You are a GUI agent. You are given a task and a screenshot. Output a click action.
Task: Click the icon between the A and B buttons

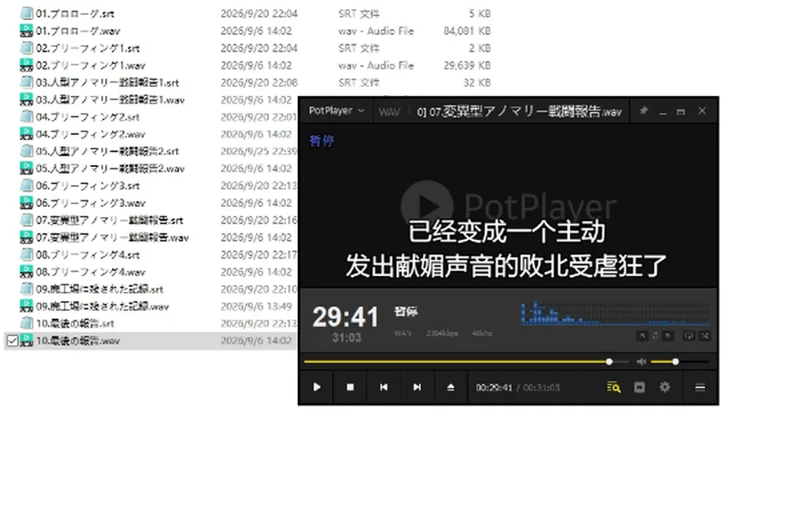click(655, 335)
